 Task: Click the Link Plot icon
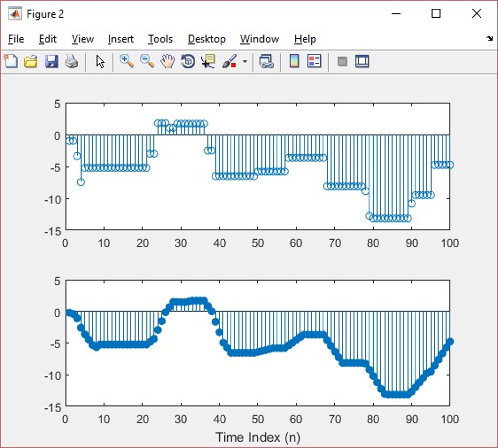click(267, 61)
